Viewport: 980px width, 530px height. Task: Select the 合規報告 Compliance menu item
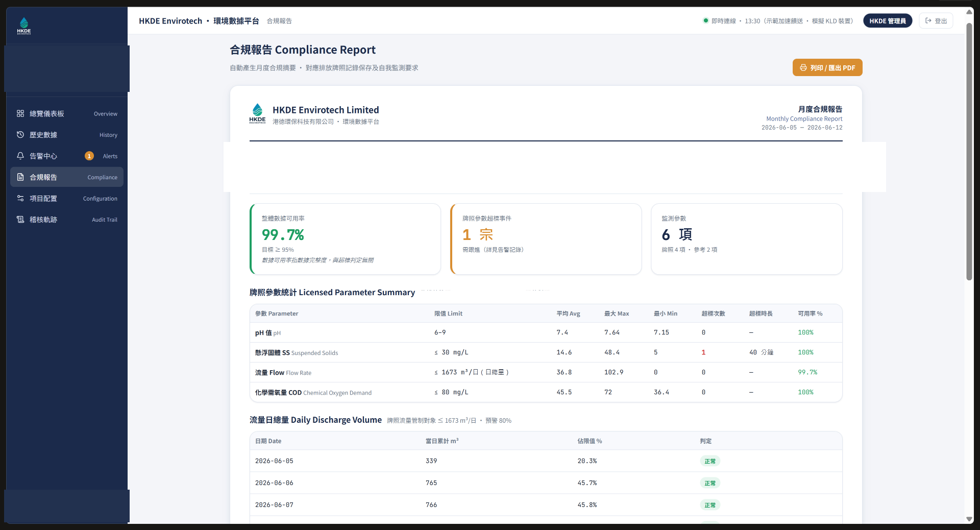(x=67, y=177)
